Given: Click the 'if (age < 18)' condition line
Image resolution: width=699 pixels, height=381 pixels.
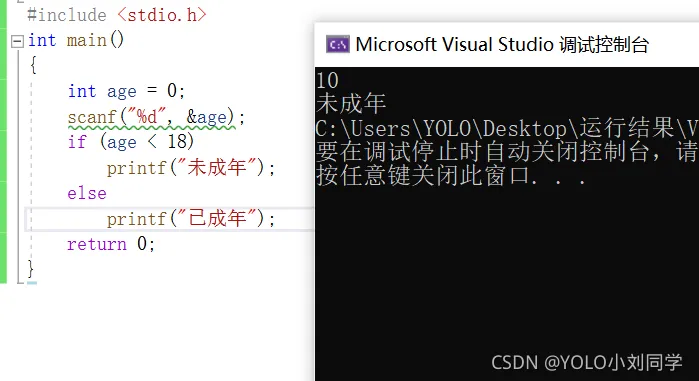Looking at the screenshot, I should [131, 142].
